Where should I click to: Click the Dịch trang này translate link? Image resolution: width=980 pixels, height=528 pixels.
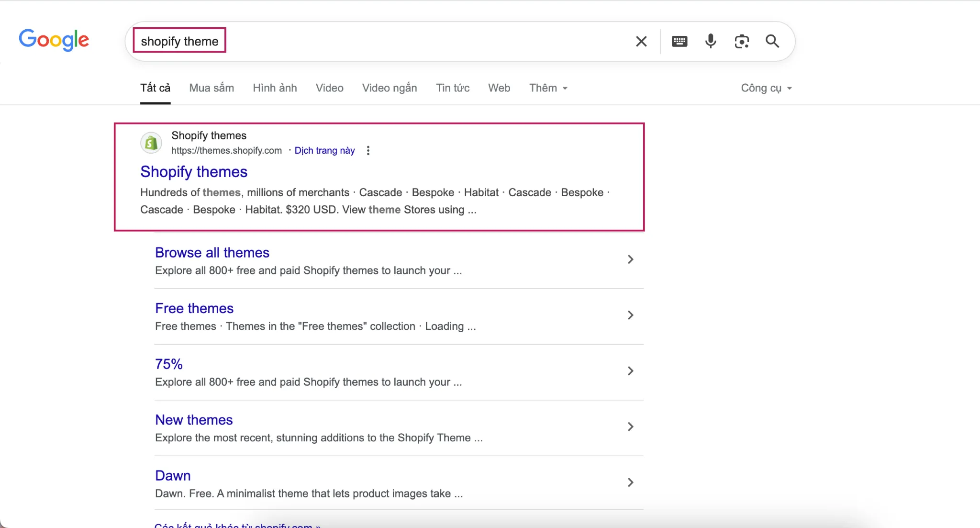[x=324, y=151]
